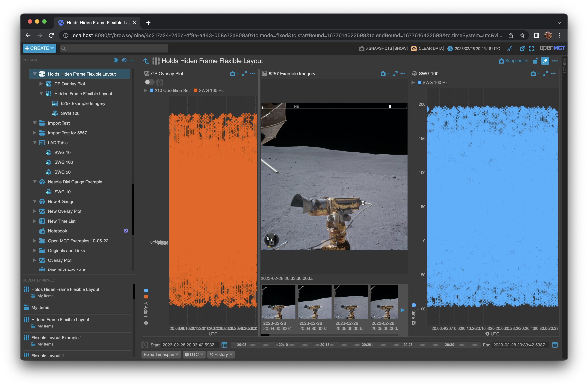Viewport: 588px width, 387px height.
Task: Show the snapshots list
Action: tap(400, 48)
